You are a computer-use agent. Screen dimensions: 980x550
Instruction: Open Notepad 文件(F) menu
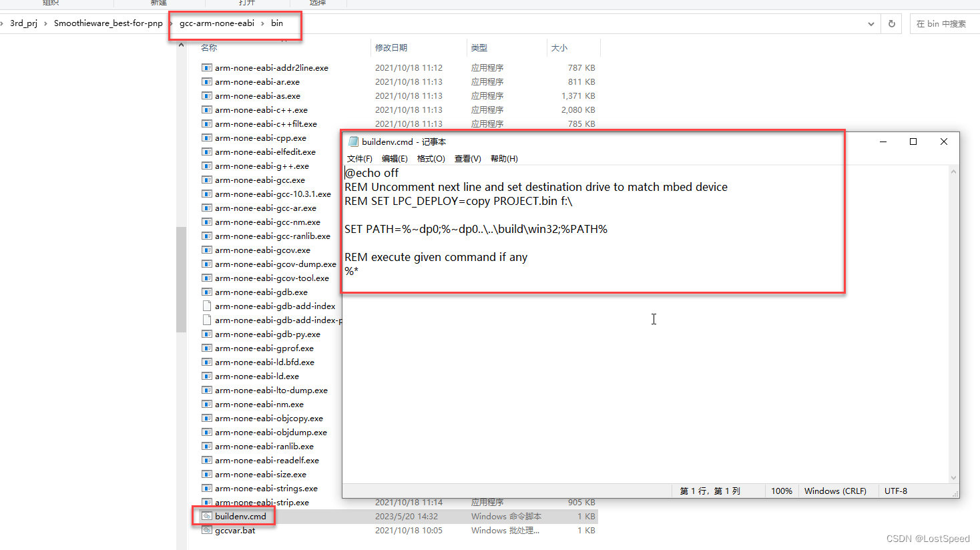pos(360,158)
